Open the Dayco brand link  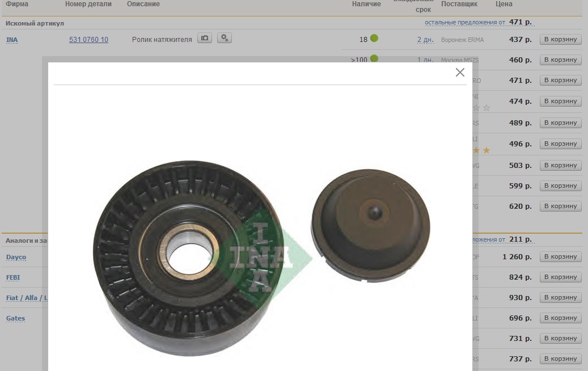(x=16, y=258)
